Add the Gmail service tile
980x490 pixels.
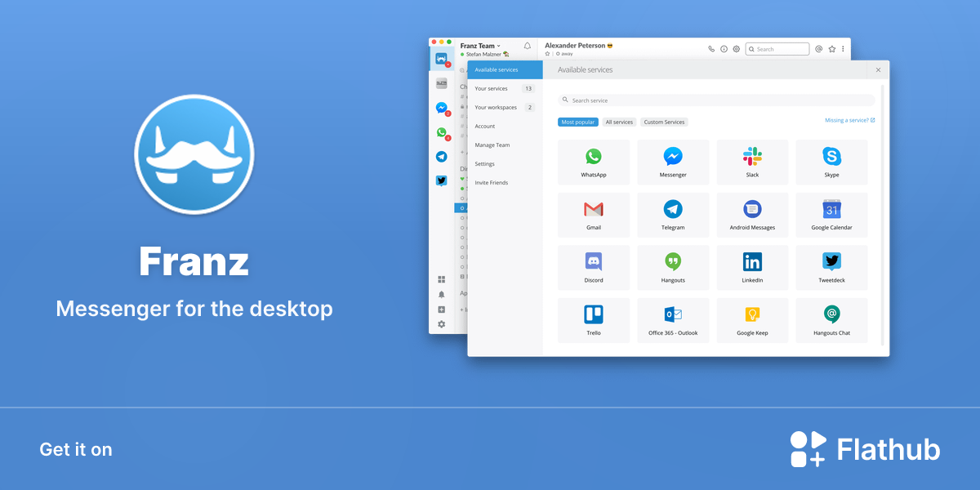pos(594,215)
